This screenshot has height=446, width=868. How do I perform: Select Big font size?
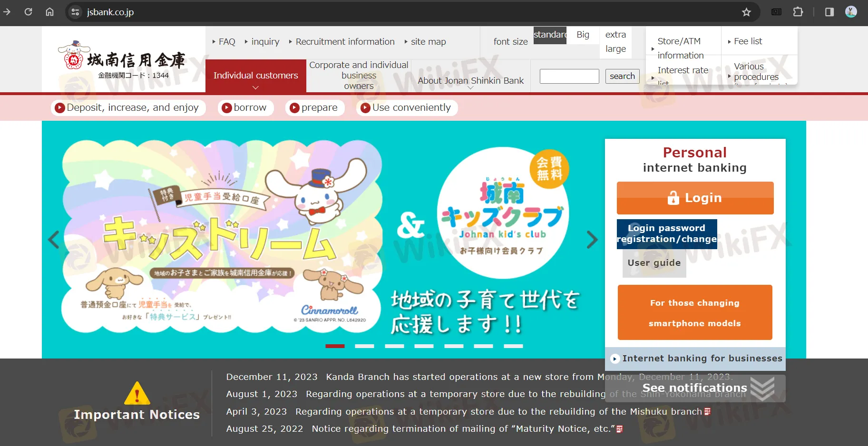coord(583,35)
